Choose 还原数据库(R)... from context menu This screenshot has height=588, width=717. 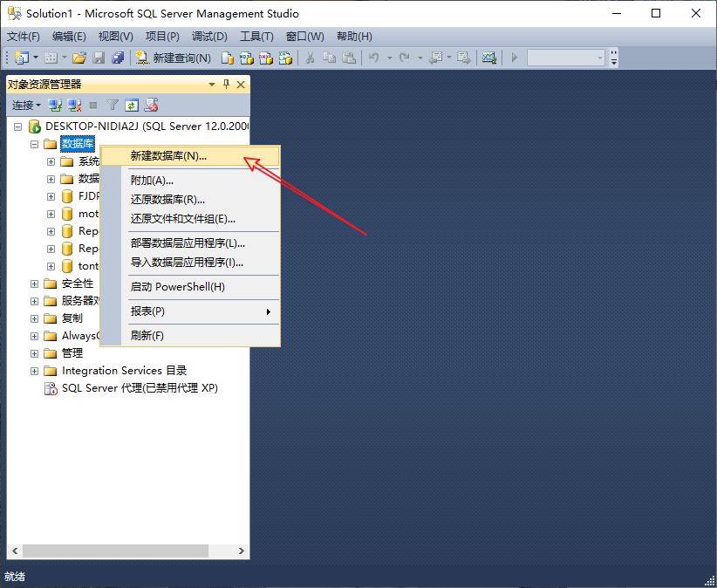point(190,200)
